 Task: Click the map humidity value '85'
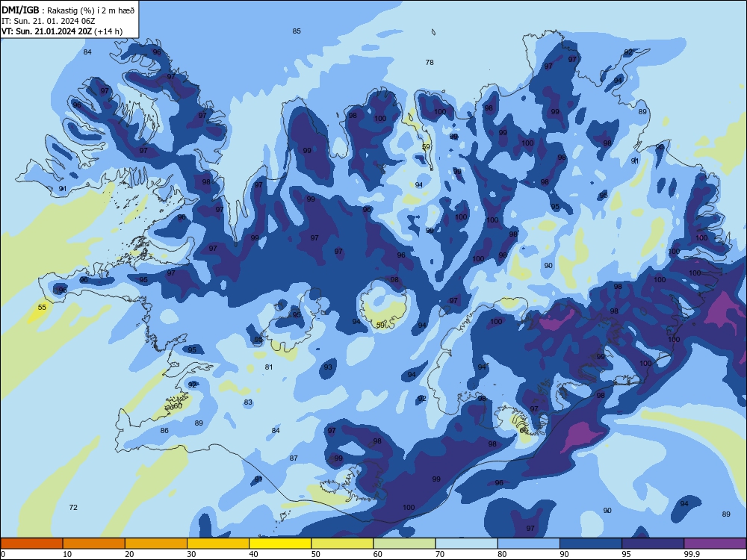[297, 31]
